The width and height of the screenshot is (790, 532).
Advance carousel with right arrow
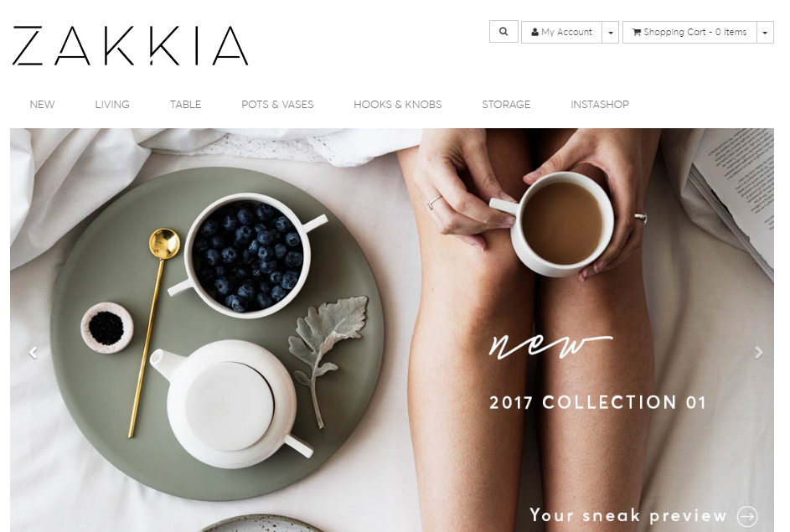pos(759,353)
